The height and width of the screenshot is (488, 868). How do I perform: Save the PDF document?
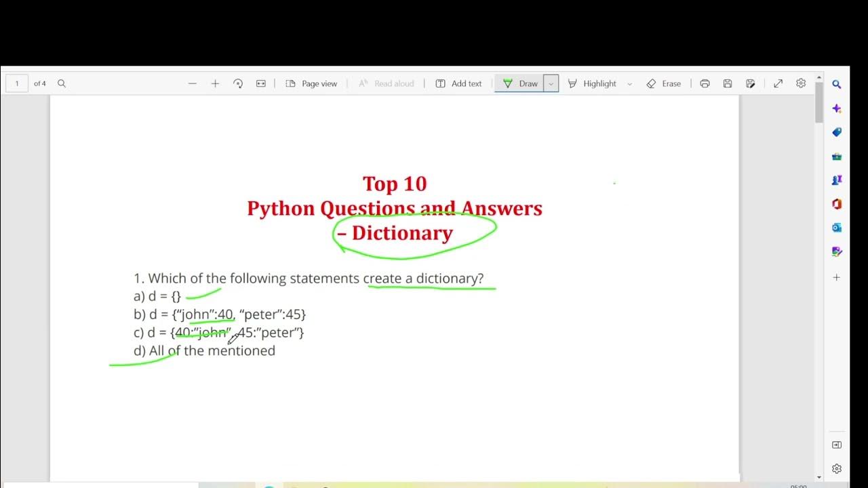coord(728,83)
